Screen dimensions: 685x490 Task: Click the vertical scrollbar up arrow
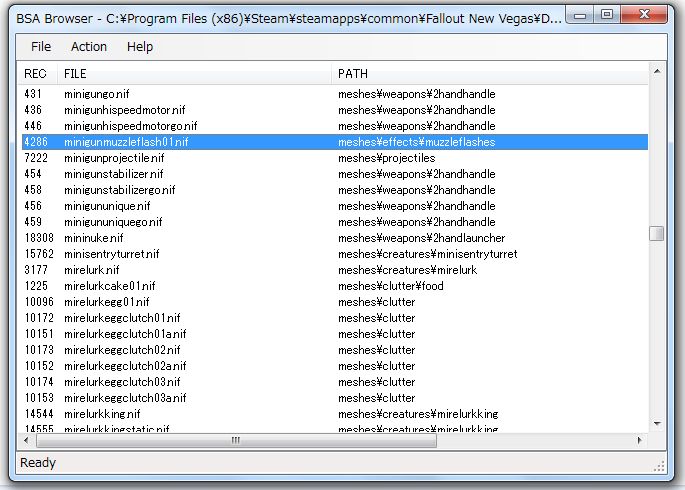657,72
